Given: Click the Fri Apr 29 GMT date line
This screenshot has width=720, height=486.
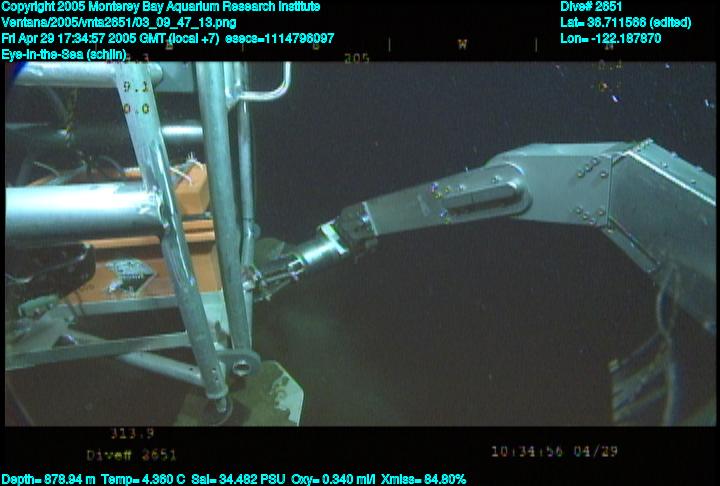Looking at the screenshot, I should [168, 38].
